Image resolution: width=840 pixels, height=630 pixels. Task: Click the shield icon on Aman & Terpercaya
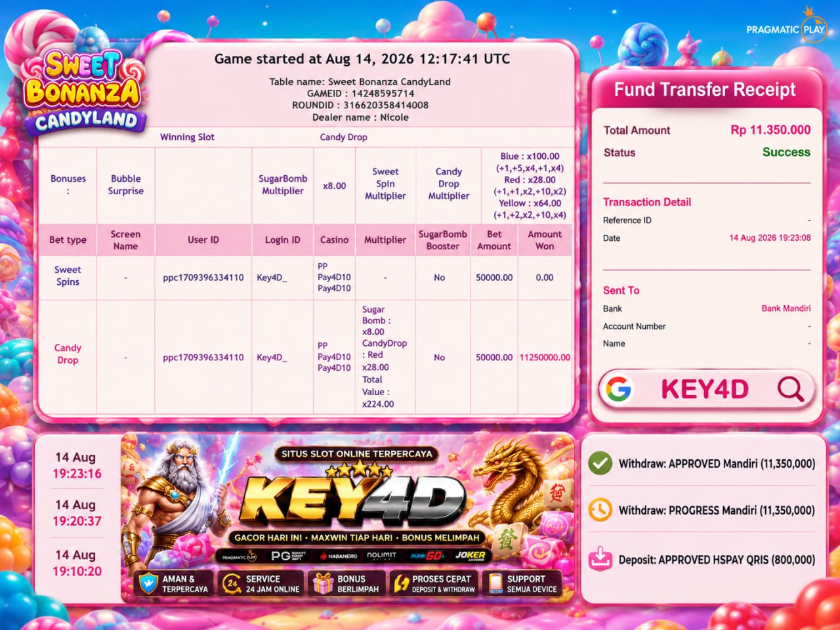pyautogui.click(x=149, y=583)
